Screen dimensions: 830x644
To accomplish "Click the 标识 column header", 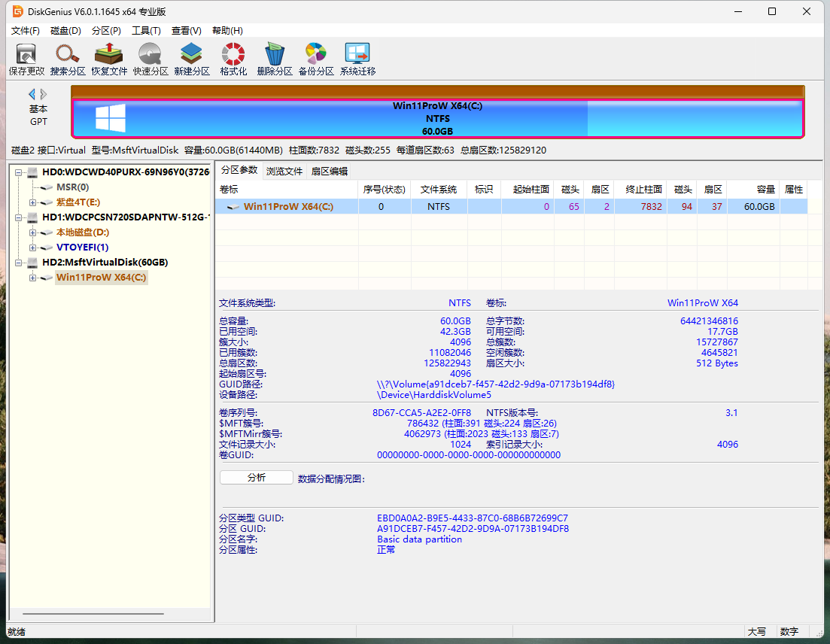I will [x=484, y=190].
